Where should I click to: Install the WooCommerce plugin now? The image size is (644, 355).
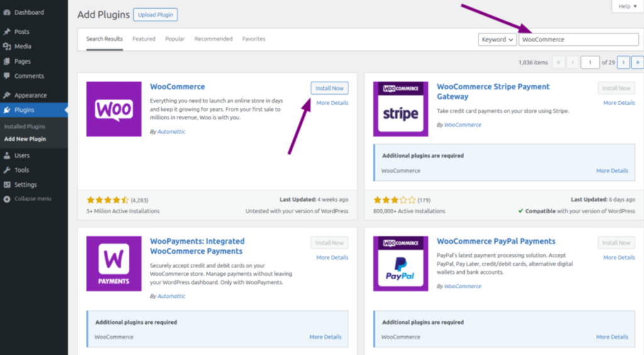[330, 88]
